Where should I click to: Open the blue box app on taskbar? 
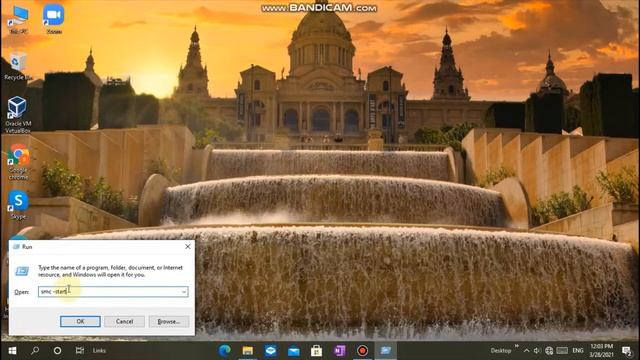[x=271, y=351]
